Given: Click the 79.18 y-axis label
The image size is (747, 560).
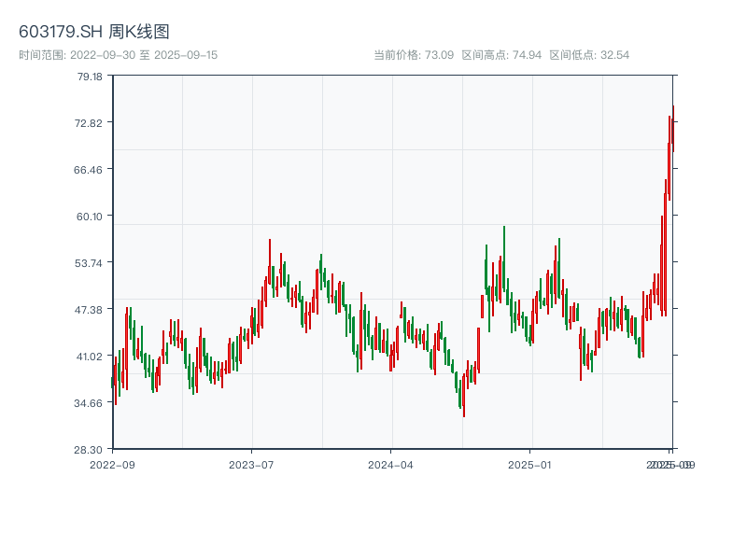Looking at the screenshot, I should coord(90,77).
